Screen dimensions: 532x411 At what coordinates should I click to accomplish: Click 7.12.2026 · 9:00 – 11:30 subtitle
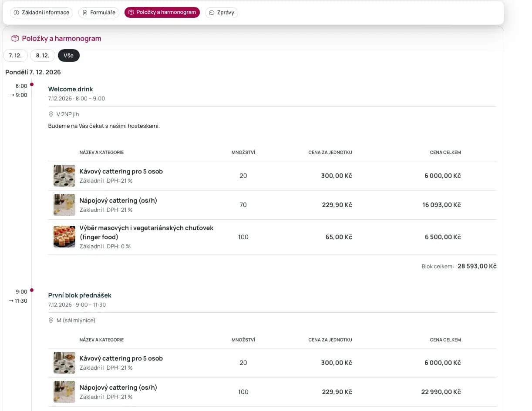tap(77, 305)
